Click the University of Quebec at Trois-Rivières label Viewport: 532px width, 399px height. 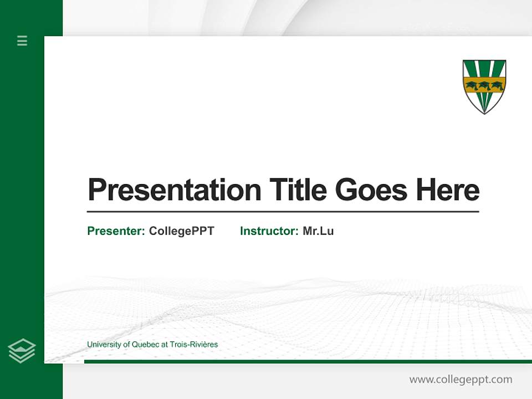(x=152, y=344)
